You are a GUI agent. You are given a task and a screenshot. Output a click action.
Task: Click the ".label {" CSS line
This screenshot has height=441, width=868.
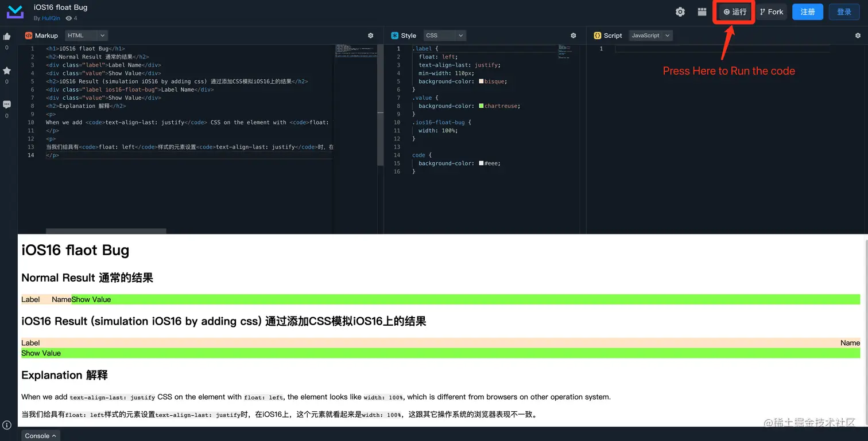pos(425,49)
